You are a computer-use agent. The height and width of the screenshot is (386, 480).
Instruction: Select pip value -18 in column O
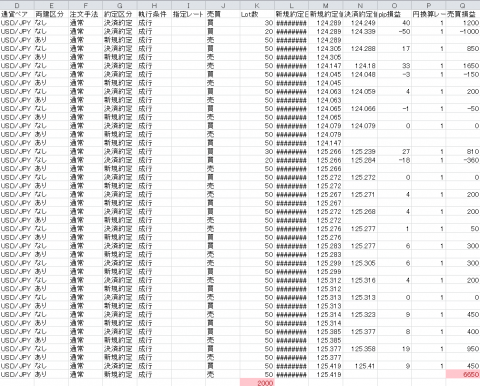[395, 160]
